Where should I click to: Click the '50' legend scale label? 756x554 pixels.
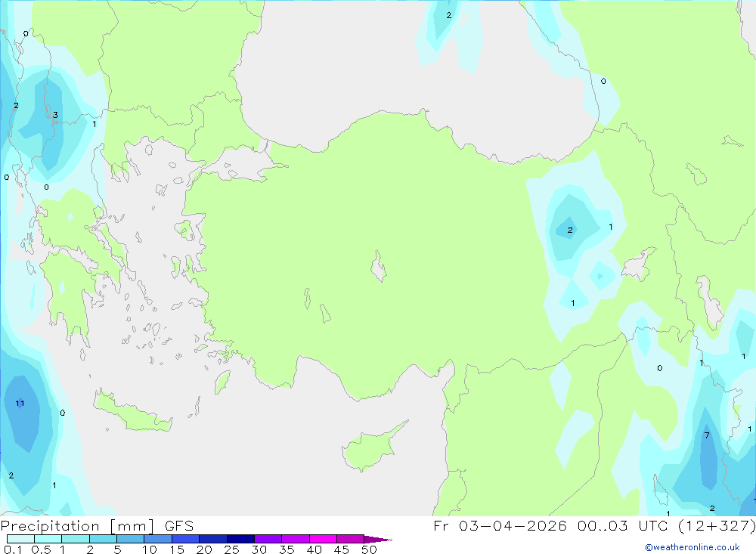click(369, 549)
